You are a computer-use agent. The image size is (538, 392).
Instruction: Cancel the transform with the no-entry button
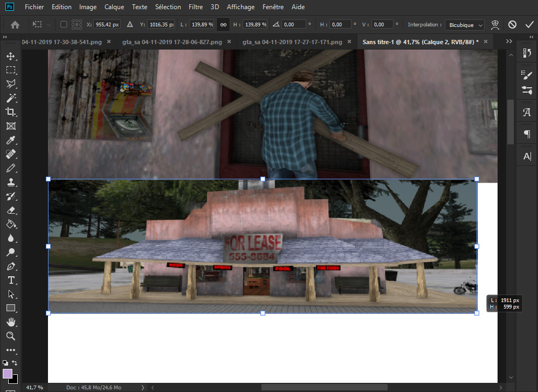[x=512, y=25]
